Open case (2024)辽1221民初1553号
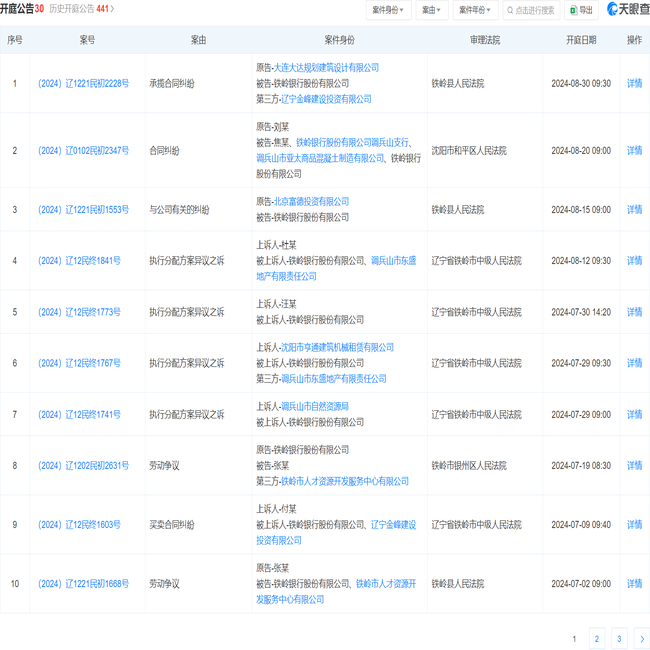This screenshot has width=650, height=650. [x=83, y=210]
